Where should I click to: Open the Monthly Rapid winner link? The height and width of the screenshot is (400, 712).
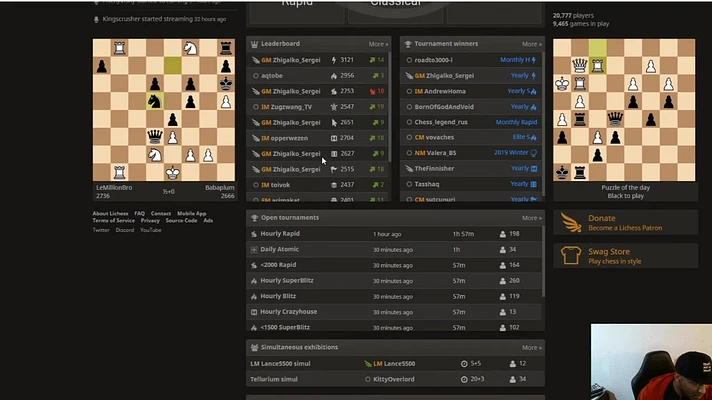point(516,122)
